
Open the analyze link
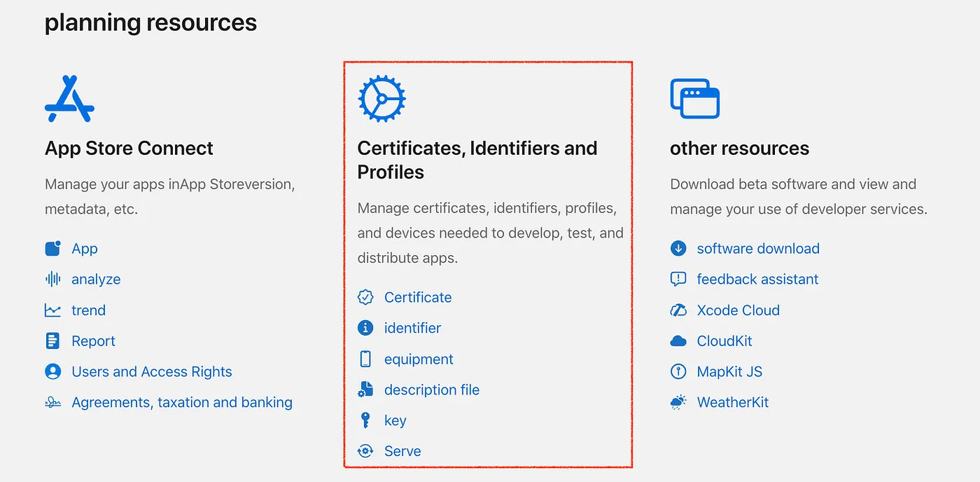(96, 280)
